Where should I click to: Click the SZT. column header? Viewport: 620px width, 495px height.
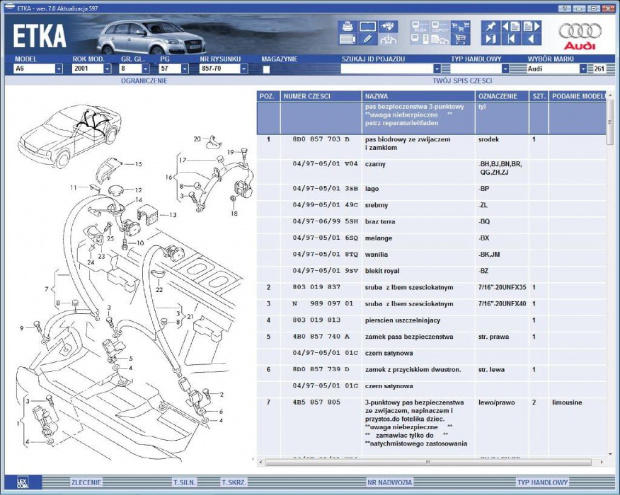pyautogui.click(x=539, y=96)
